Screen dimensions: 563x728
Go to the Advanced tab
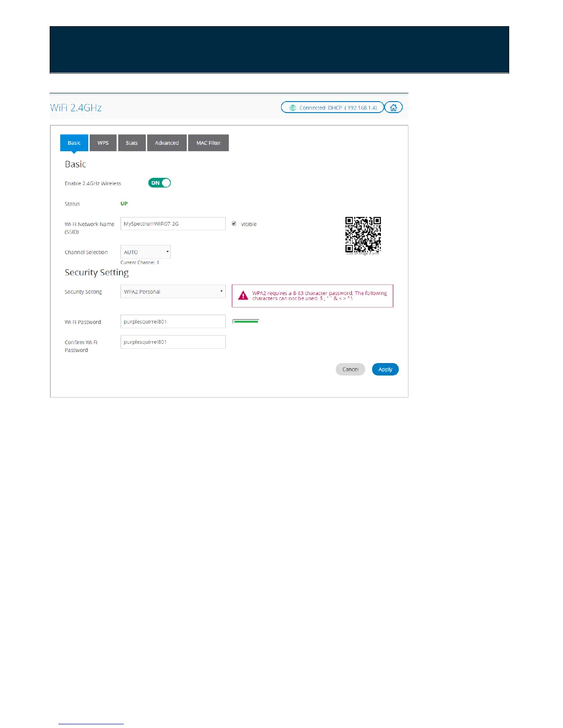(167, 143)
